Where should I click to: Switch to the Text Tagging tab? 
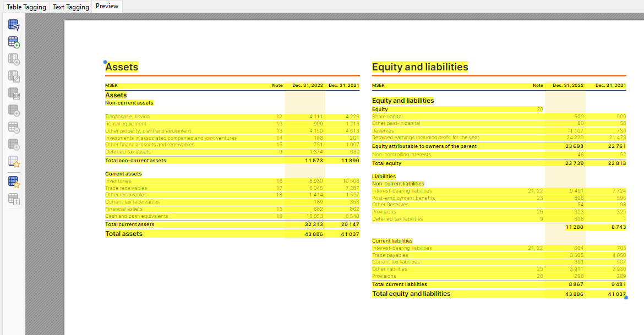pyautogui.click(x=70, y=7)
